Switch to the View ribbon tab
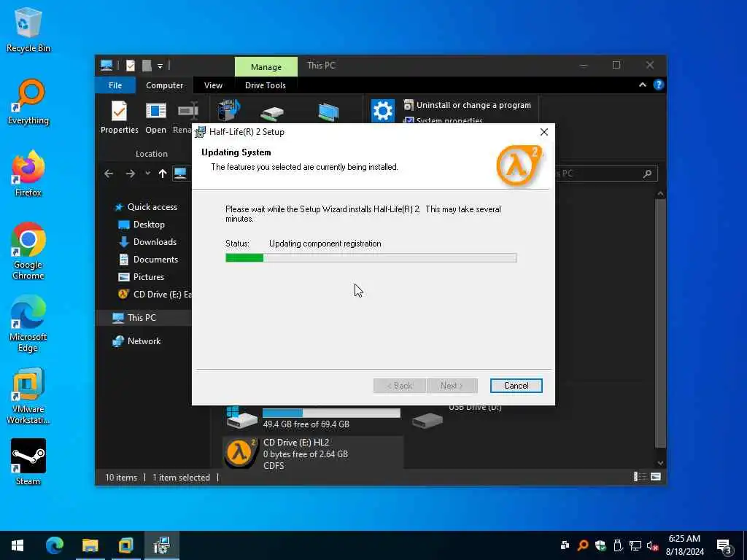The height and width of the screenshot is (560, 747). click(x=213, y=85)
